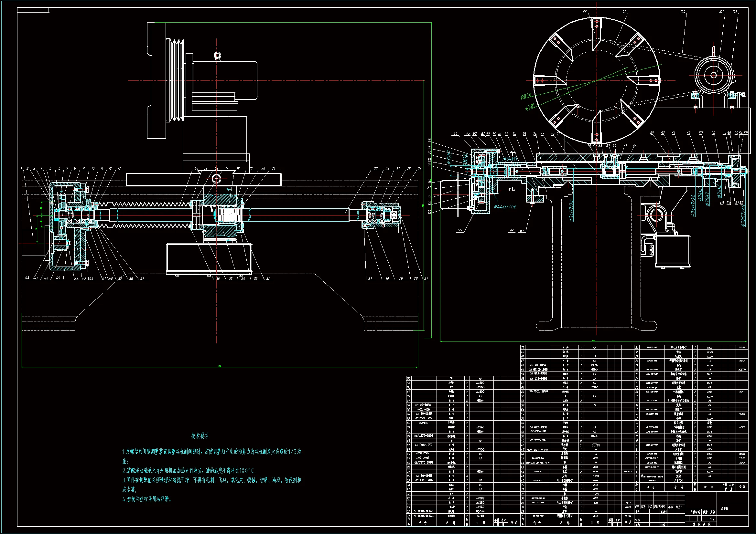Click part balloon number 98
The height and width of the screenshot is (534, 756).
(x=585, y=12)
